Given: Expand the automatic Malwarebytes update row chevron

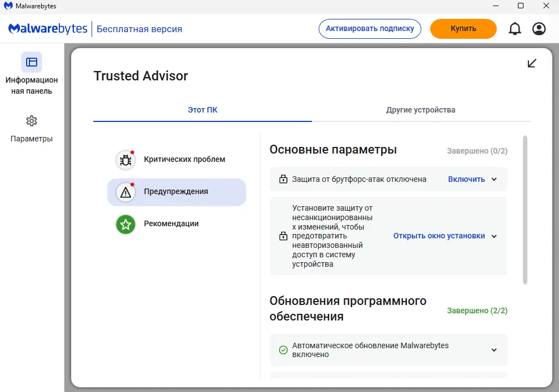Looking at the screenshot, I should [x=494, y=350].
